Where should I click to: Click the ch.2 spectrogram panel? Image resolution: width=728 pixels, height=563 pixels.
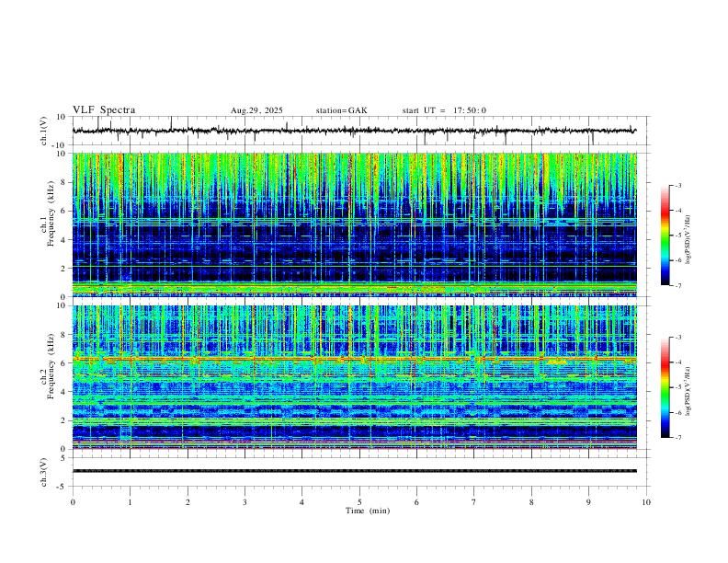355,377
